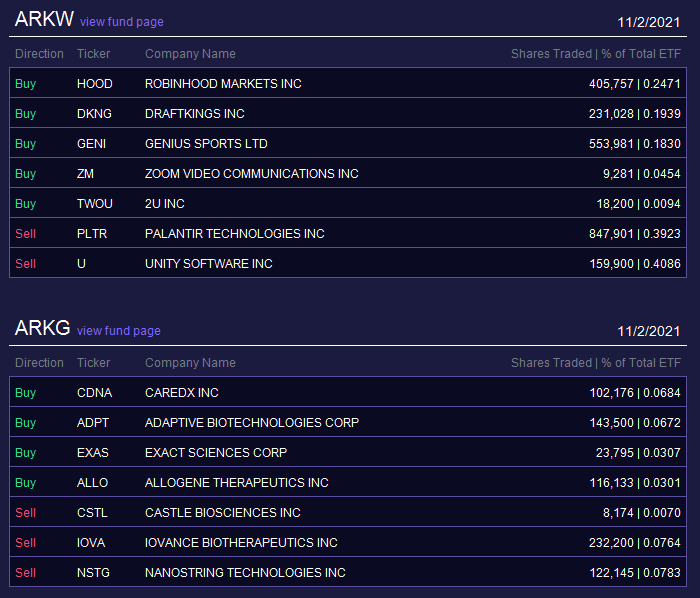Click shares value 102,176 | 0.0684
This screenshot has height=598, width=700.
[x=635, y=393]
